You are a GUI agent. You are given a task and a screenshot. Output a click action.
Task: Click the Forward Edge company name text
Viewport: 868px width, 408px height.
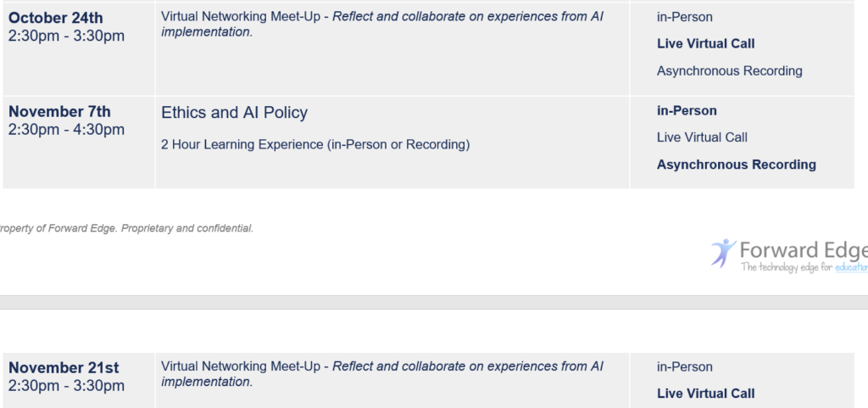[x=803, y=250]
